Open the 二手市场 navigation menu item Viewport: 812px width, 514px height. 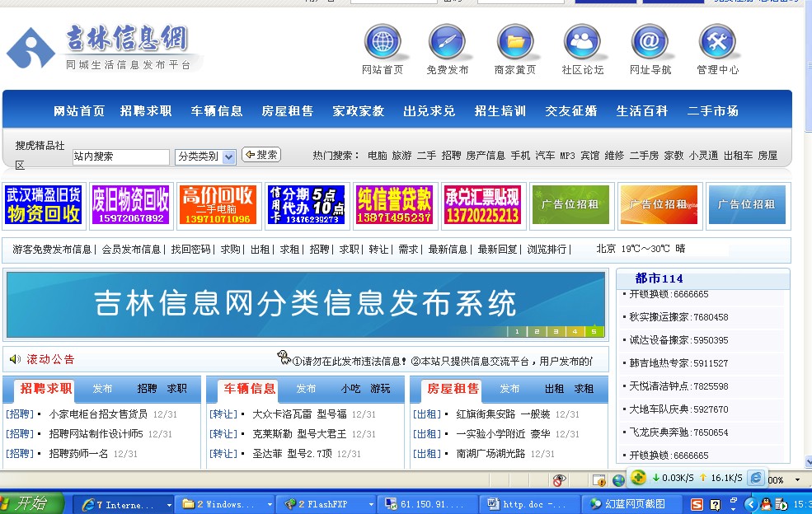tap(713, 110)
